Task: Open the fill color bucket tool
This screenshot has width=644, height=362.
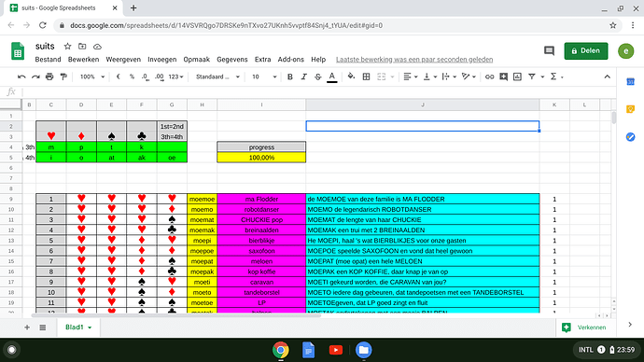Action: pyautogui.click(x=351, y=77)
